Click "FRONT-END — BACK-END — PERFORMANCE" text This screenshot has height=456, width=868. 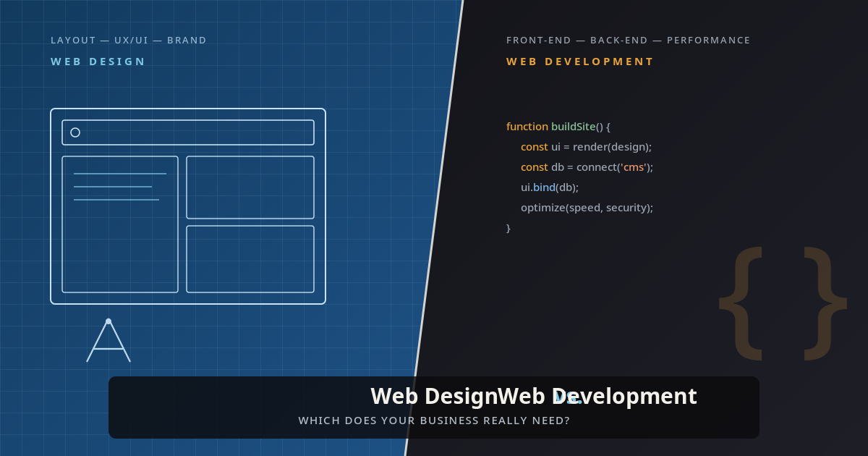point(629,40)
